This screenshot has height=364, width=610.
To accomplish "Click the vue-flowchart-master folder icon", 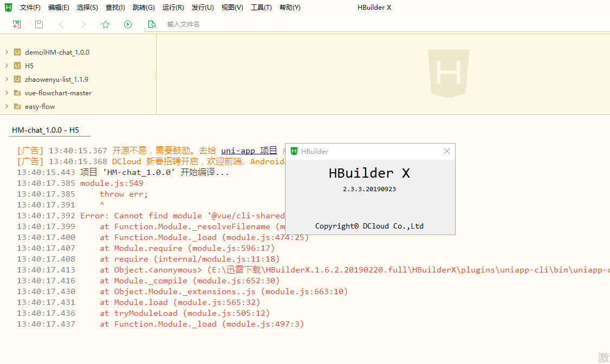I will [x=17, y=93].
